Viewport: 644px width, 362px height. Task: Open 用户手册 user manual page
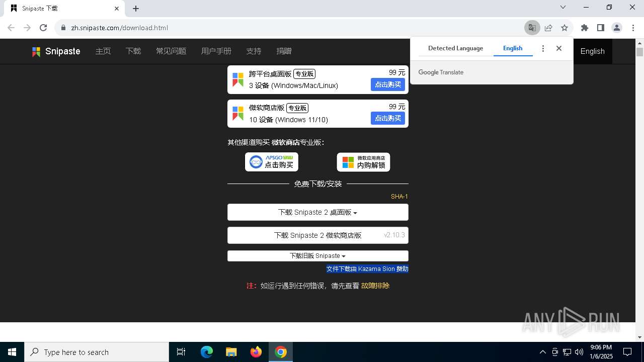216,51
